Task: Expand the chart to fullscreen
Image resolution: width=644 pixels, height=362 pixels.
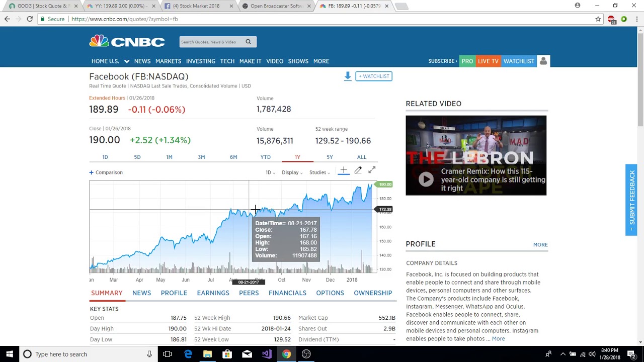Action: tap(372, 170)
